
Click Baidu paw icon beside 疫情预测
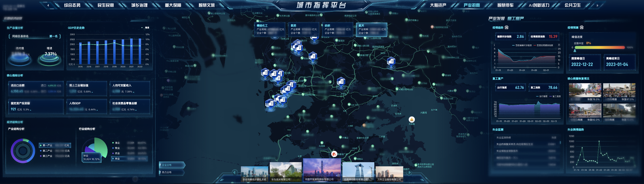tap(582, 27)
